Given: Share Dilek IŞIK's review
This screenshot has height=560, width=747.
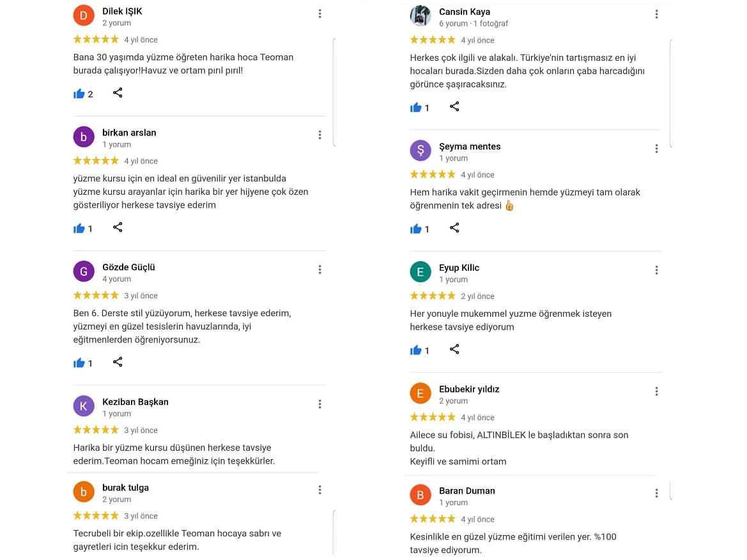Looking at the screenshot, I should [x=118, y=93].
